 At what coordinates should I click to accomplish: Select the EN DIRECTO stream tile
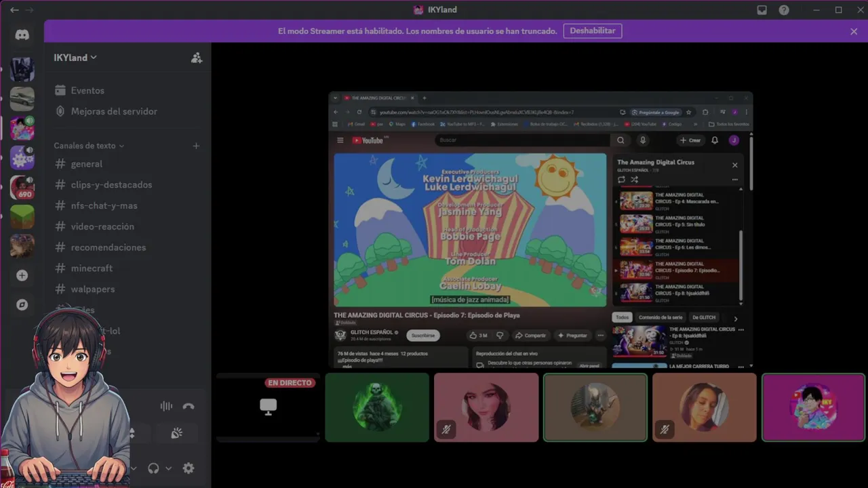coord(268,407)
